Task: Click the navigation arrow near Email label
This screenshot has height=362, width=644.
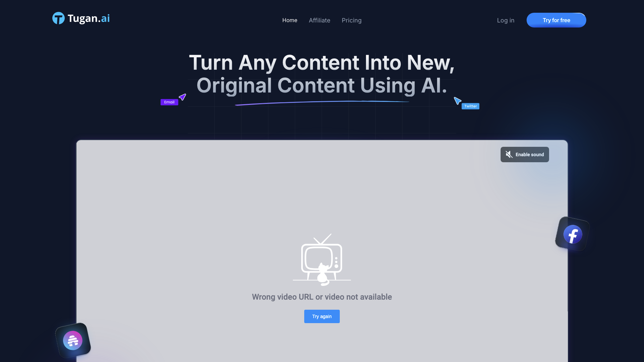Action: (x=182, y=97)
